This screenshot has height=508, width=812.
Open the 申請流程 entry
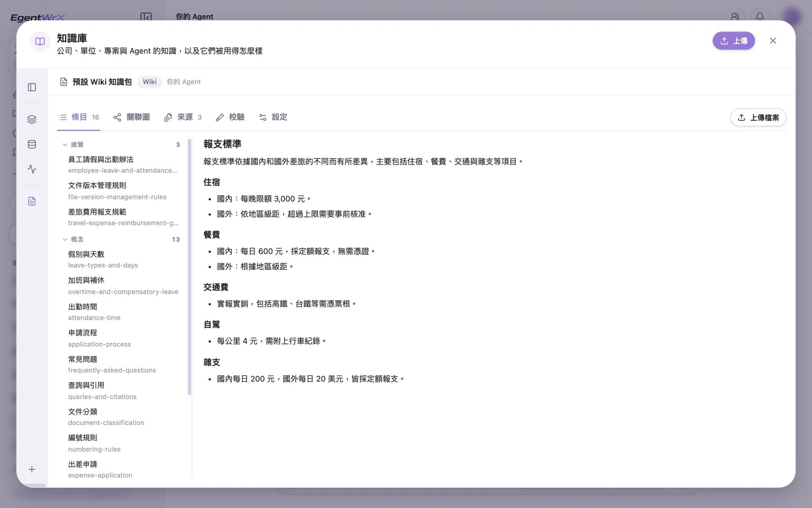coord(123,338)
